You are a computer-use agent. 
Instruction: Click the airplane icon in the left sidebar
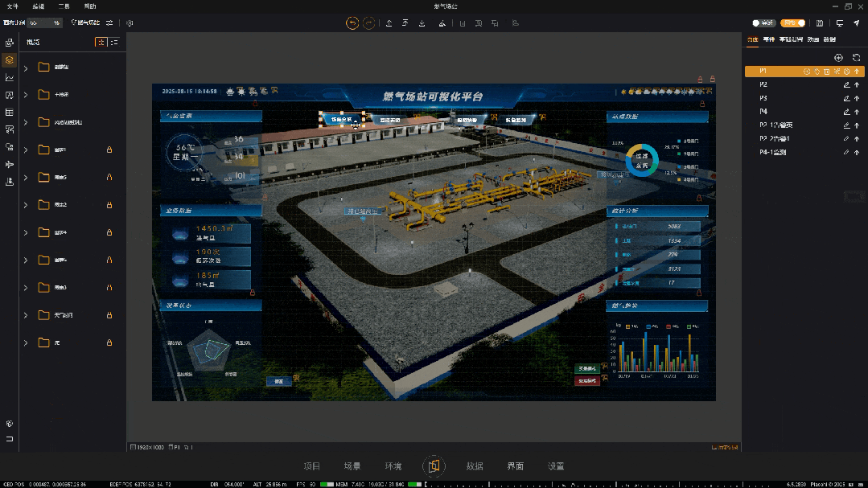click(10, 164)
